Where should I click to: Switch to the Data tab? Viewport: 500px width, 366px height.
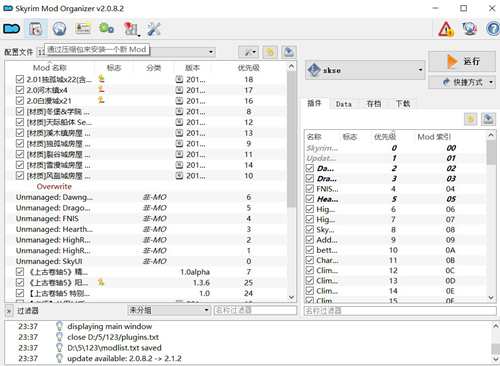pos(344,104)
